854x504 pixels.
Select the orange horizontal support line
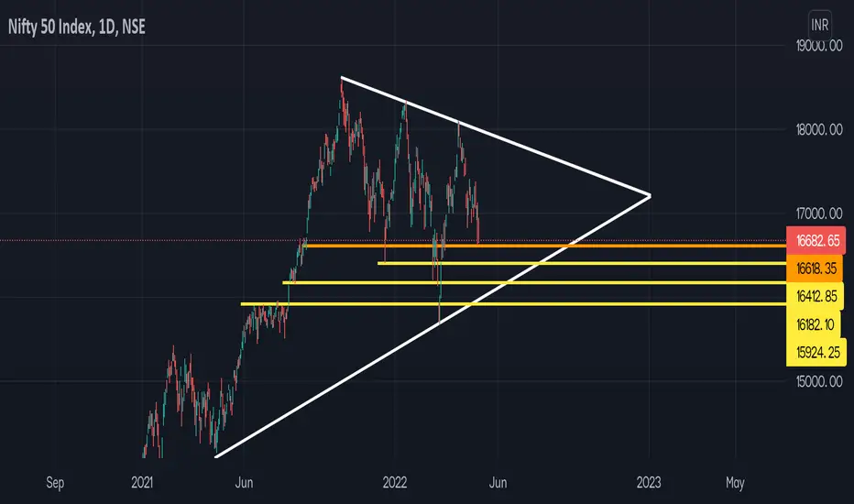pos(544,246)
